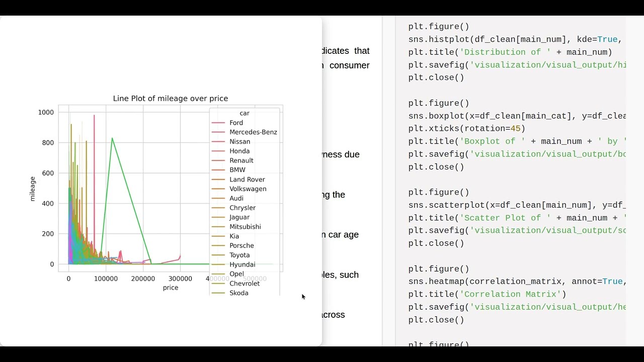Click the '1000' y-axis tick label
This screenshot has width=644, height=362.
coord(46,112)
